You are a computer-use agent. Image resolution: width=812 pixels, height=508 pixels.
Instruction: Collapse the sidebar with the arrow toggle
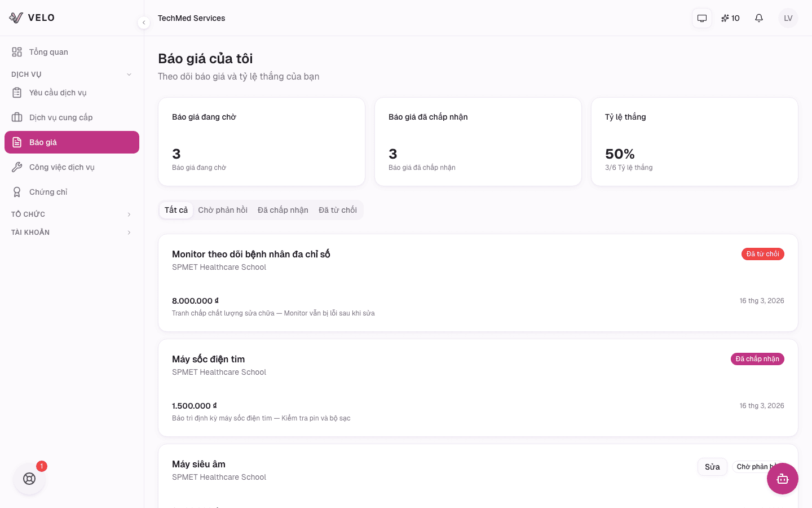(x=144, y=23)
